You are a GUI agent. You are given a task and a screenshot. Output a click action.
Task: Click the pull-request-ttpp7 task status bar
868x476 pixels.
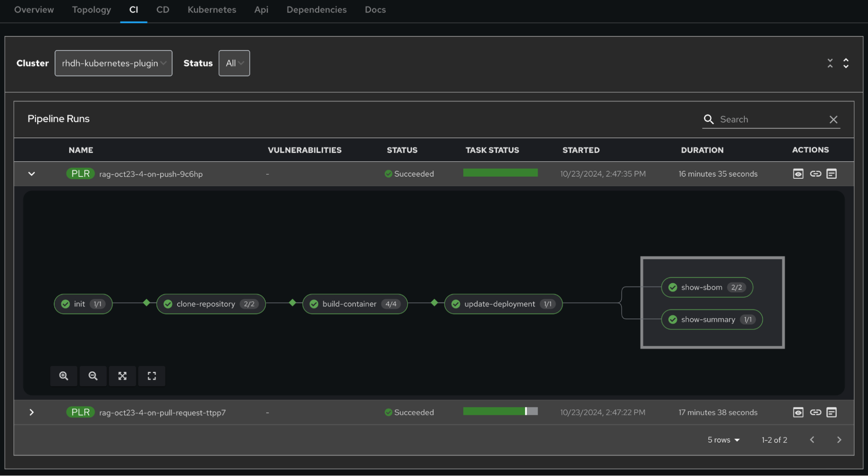point(500,411)
